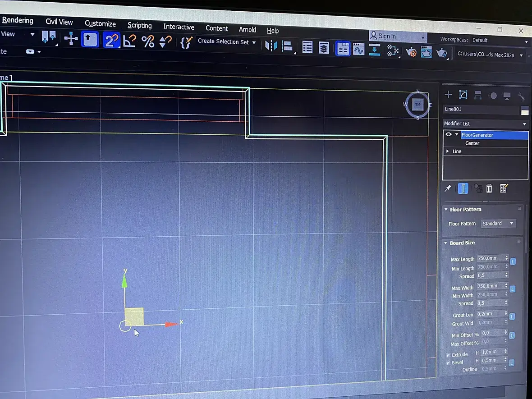The width and height of the screenshot is (532, 399).
Task: Open the Floor Pattern Standard dropdown
Action: [498, 223]
